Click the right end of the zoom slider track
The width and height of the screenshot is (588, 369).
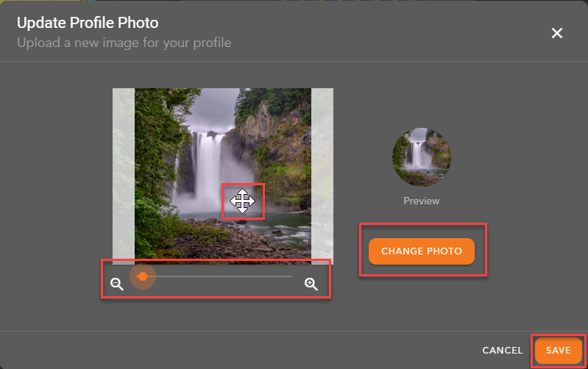(290, 276)
